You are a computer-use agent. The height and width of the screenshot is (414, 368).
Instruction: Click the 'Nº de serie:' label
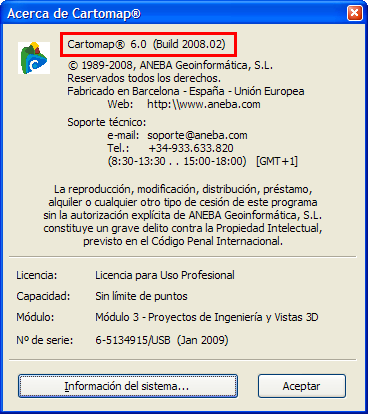click(45, 340)
